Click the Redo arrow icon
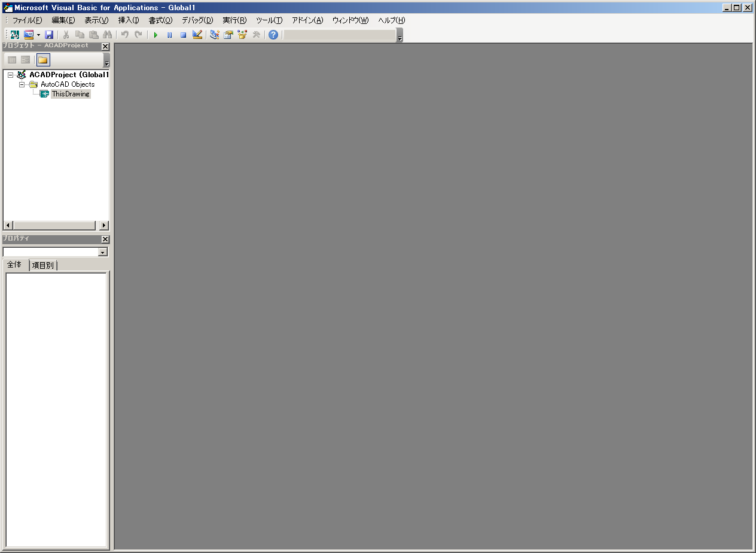Screen dimensions: 756x553 coord(139,35)
